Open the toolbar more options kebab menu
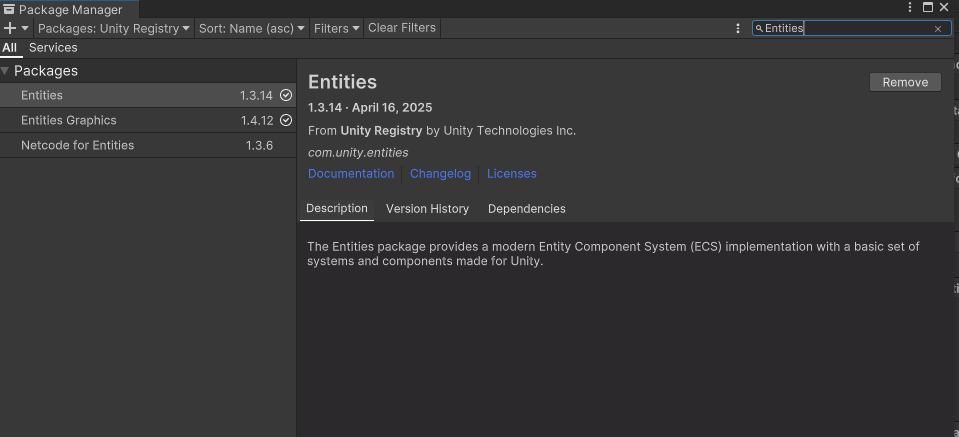The height and width of the screenshot is (437, 959). (x=738, y=28)
